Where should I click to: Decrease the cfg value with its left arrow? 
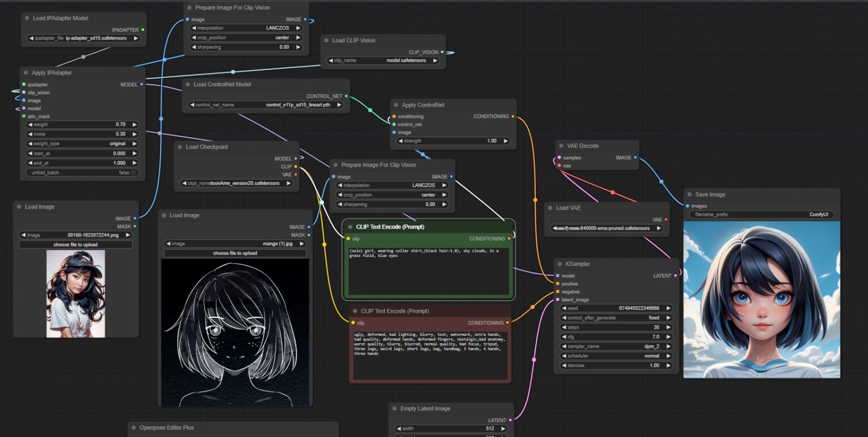click(x=565, y=337)
